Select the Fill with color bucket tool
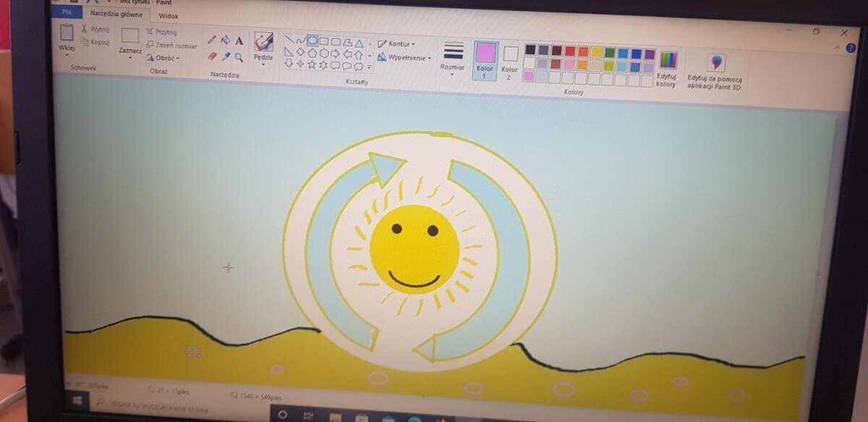The width and height of the screenshot is (868, 422). coord(225,40)
